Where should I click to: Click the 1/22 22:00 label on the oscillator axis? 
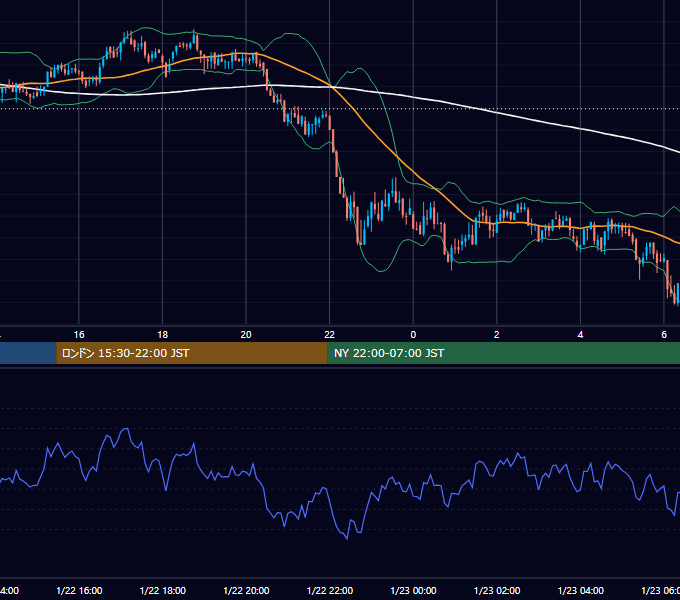[x=330, y=591]
